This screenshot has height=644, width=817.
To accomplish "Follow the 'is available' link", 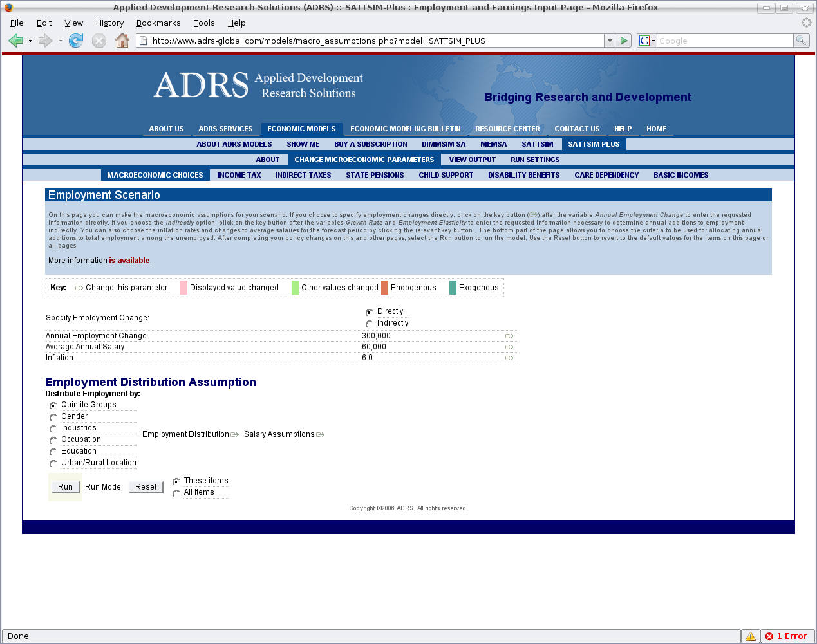I will click(x=129, y=261).
